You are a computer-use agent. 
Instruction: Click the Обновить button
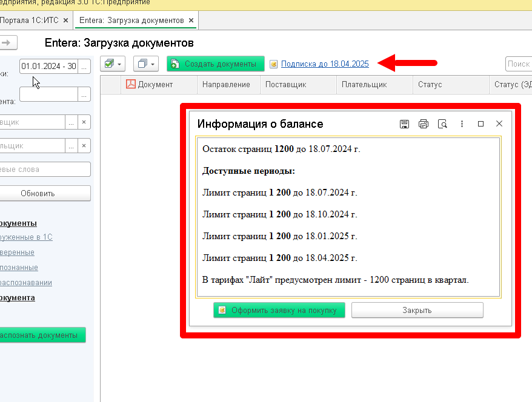[x=44, y=193]
